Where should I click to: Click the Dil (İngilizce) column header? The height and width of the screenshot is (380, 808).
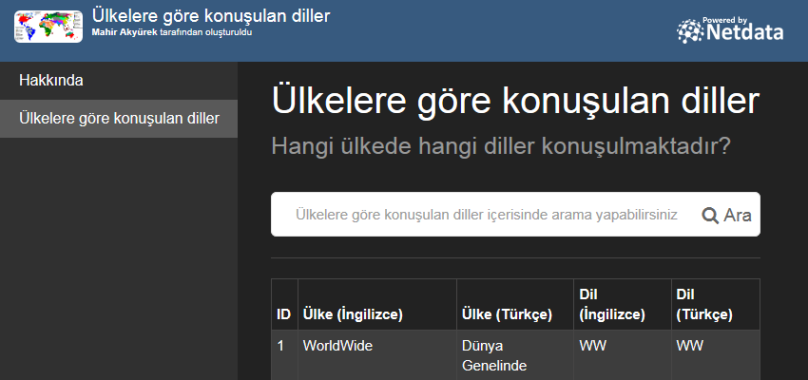[622, 304]
